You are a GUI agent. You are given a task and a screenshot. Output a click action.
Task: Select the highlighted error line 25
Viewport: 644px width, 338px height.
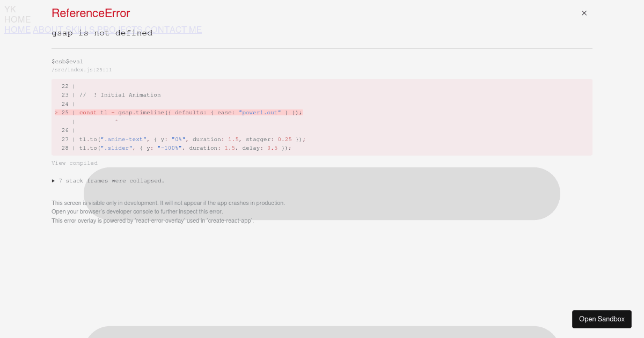(177, 113)
